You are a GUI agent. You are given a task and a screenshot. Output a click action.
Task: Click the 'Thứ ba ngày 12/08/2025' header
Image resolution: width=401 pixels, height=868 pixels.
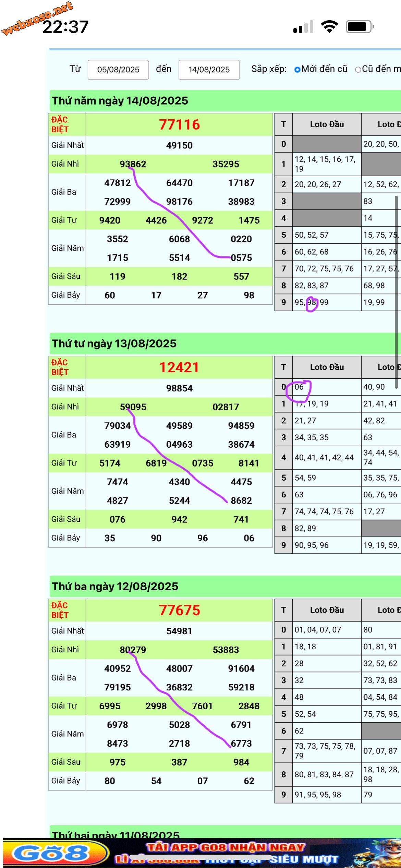pyautogui.click(x=115, y=586)
